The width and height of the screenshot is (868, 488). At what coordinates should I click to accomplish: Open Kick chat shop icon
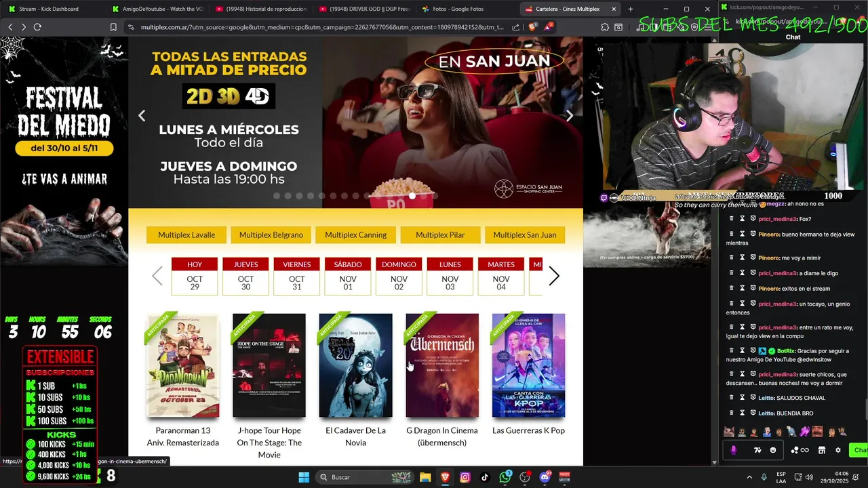821,450
